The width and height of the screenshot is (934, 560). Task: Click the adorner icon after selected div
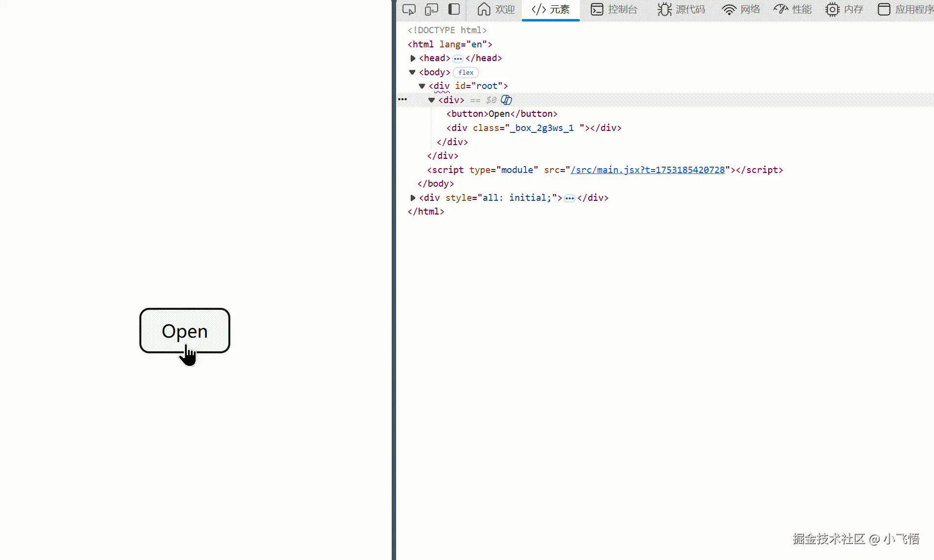pyautogui.click(x=506, y=100)
